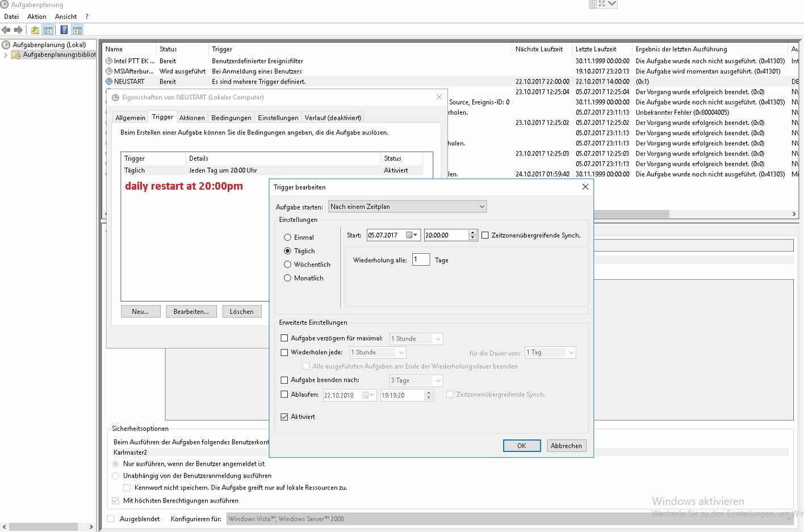Click the expiry time 19:19:20 spinner arrows

tap(429, 395)
